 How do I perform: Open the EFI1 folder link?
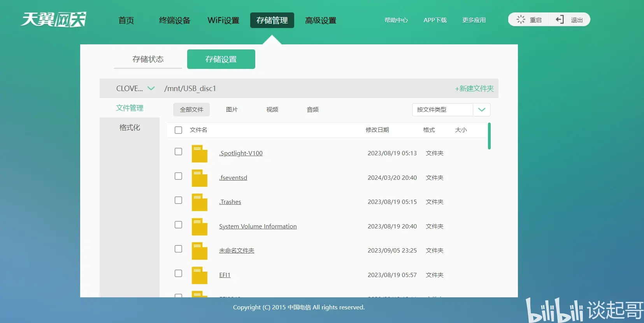225,275
